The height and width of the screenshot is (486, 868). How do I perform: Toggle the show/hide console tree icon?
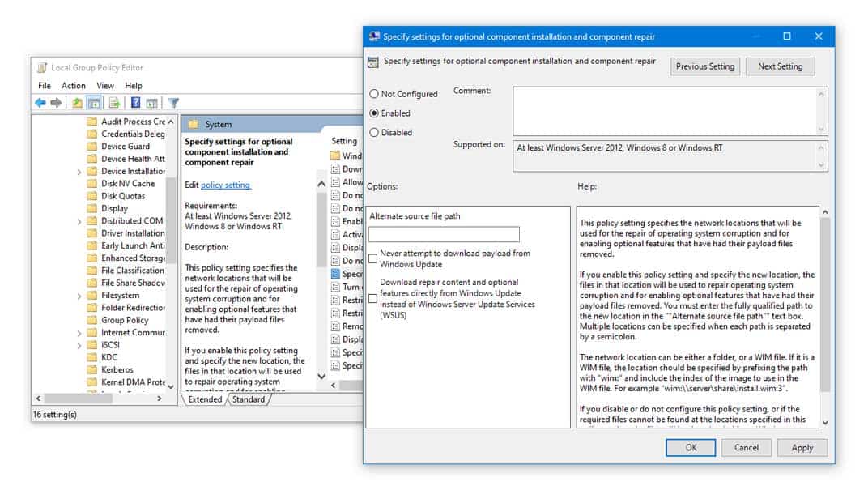coord(94,103)
